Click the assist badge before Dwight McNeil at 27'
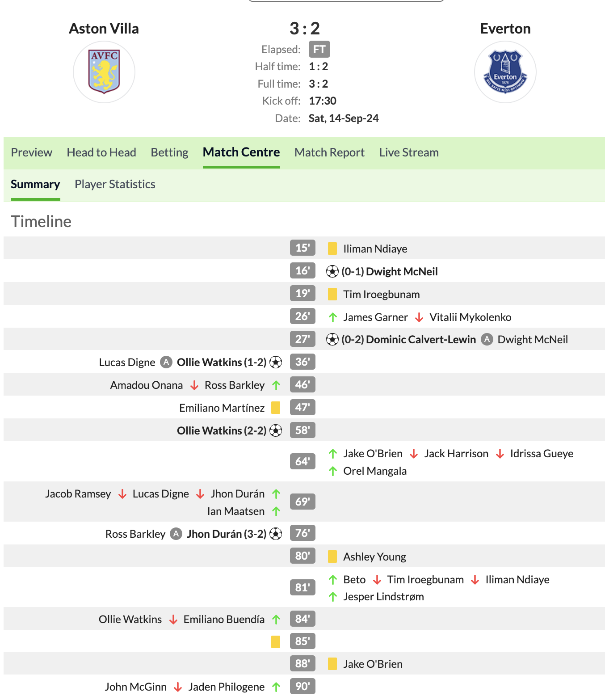 [x=487, y=339]
